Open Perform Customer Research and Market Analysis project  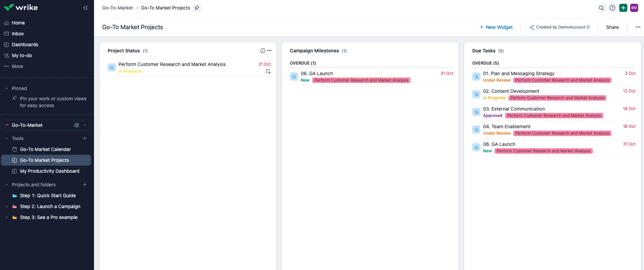172,64
